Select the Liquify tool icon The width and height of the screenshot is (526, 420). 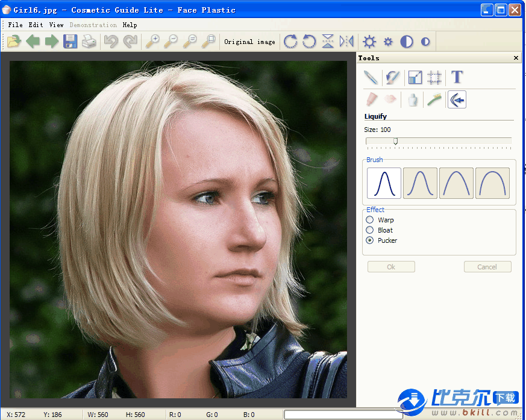click(x=457, y=99)
